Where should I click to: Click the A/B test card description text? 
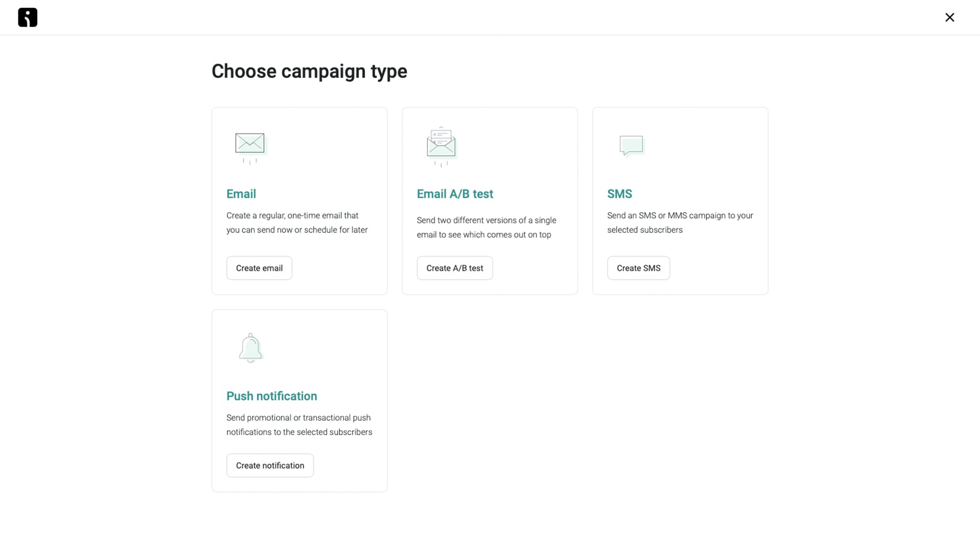[x=486, y=227]
